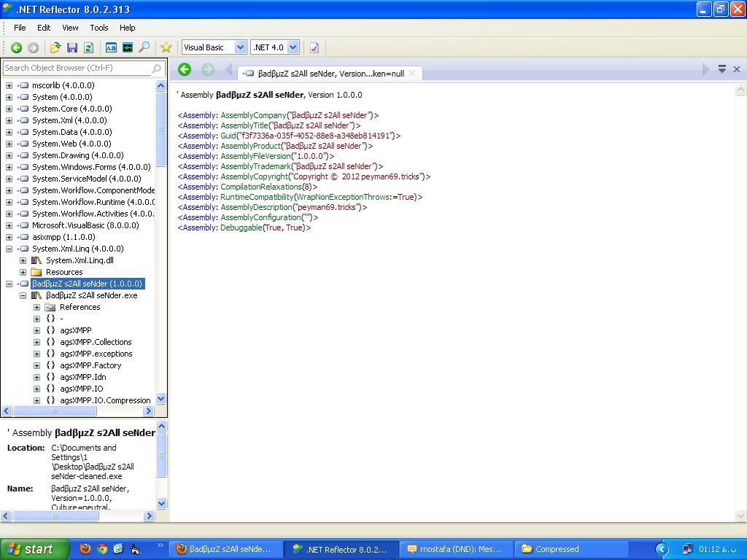
Task: Launch Firefox from the quick launch bar
Action: coord(85,549)
